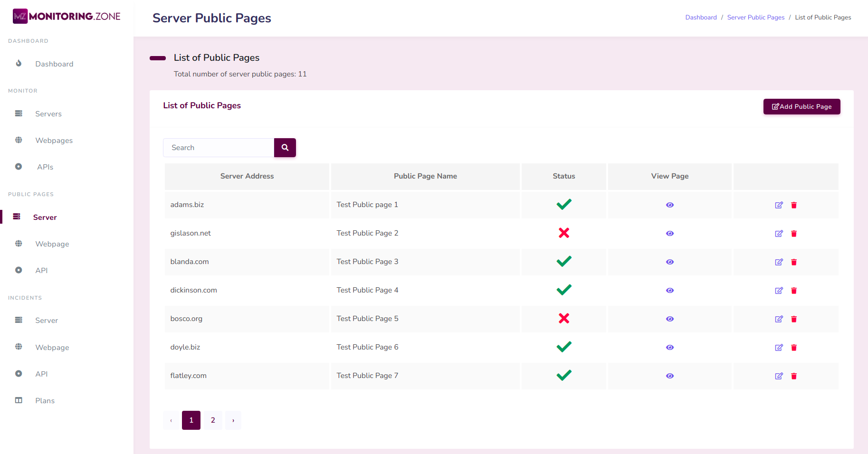Open Webpage under Public Pages section
Image resolution: width=868 pixels, height=454 pixels.
[52, 244]
